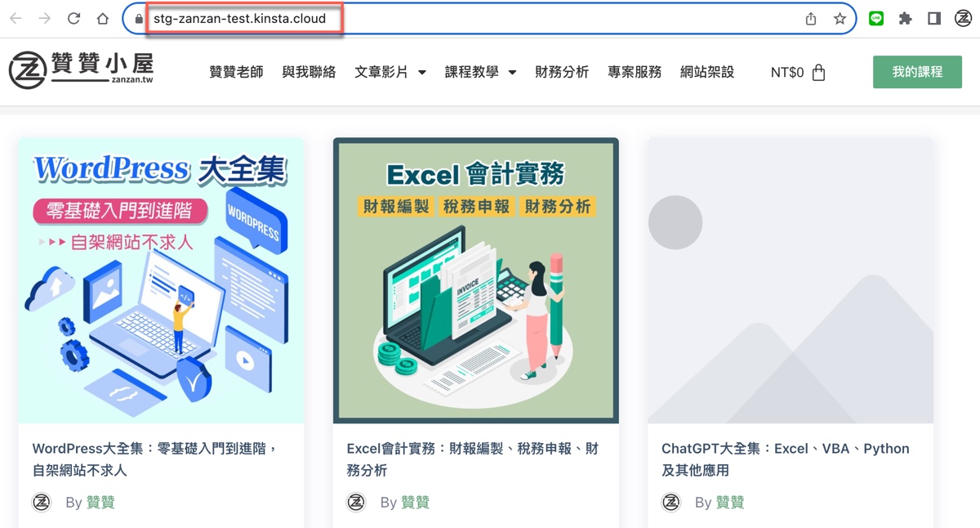Screen dimensions: 980x528
Task: Click author avatar under Excel會計實務 course
Action: [356, 502]
